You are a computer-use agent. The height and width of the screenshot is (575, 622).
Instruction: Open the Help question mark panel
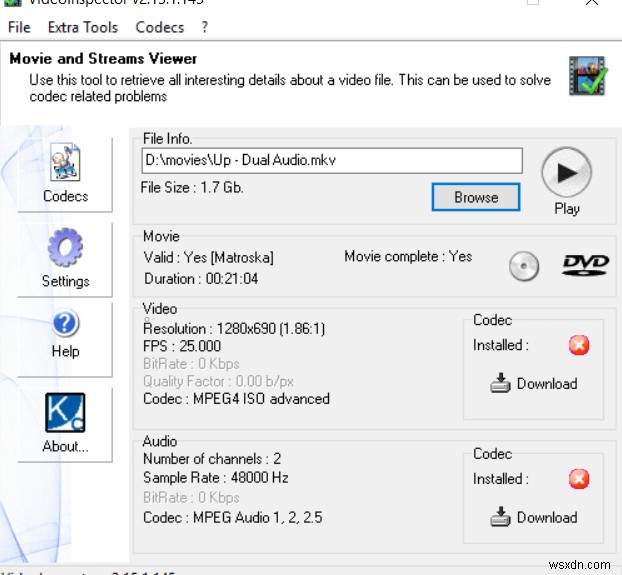tap(65, 339)
